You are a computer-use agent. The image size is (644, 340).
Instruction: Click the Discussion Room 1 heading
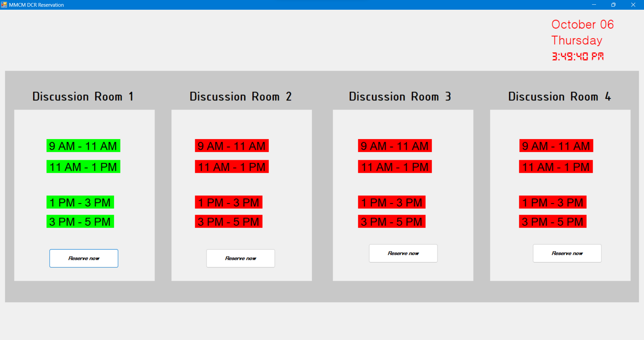click(x=83, y=96)
